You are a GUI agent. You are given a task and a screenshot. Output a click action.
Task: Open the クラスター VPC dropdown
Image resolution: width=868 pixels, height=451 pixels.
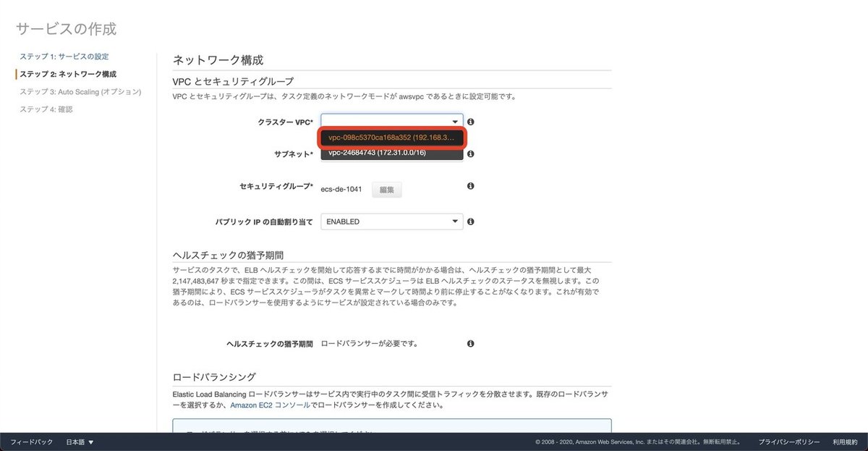pyautogui.click(x=392, y=122)
